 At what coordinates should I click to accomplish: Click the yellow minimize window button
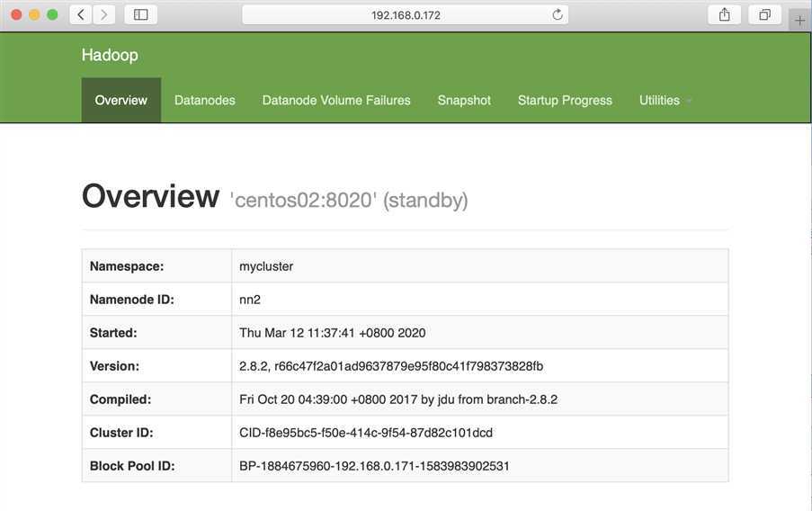34,14
